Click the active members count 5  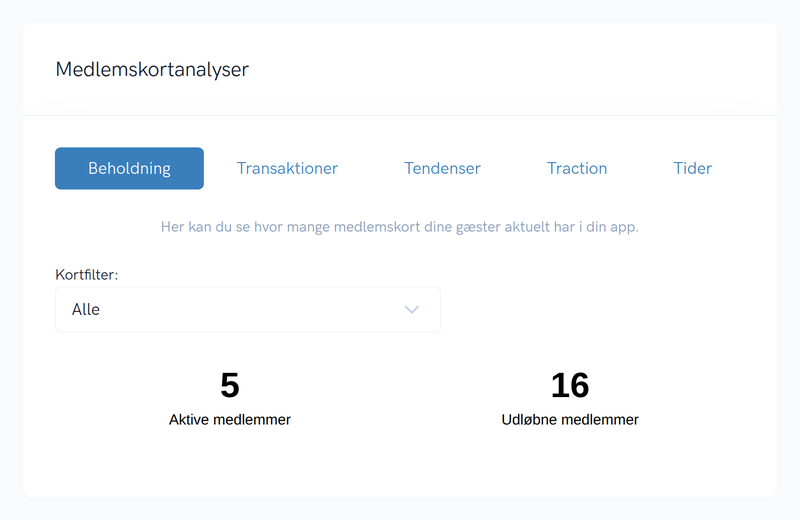(230, 385)
